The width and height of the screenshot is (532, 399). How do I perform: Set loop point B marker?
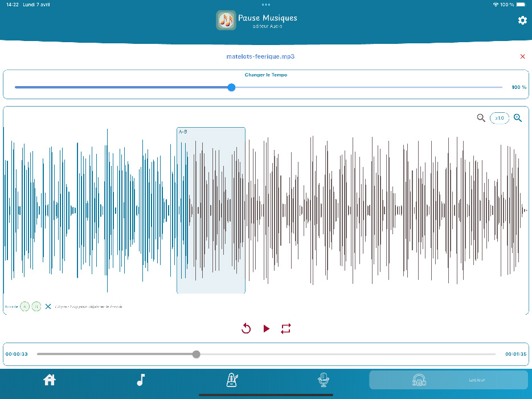pyautogui.click(x=36, y=307)
